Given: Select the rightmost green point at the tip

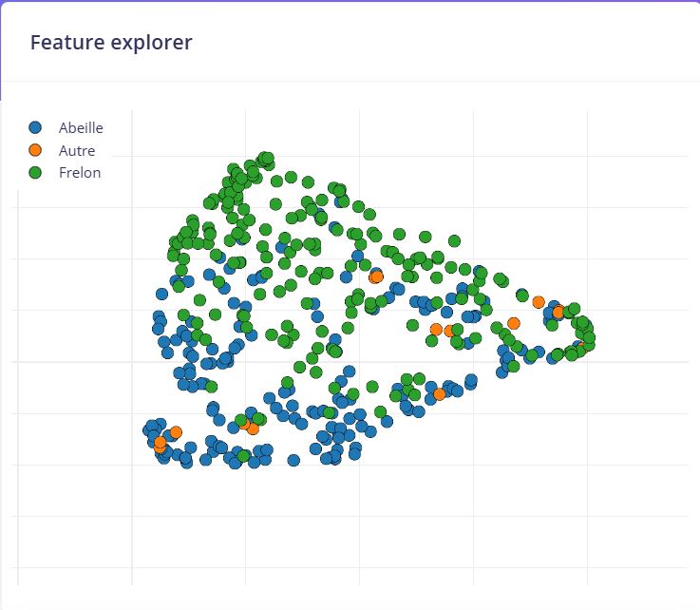Looking at the screenshot, I should 589,337.
